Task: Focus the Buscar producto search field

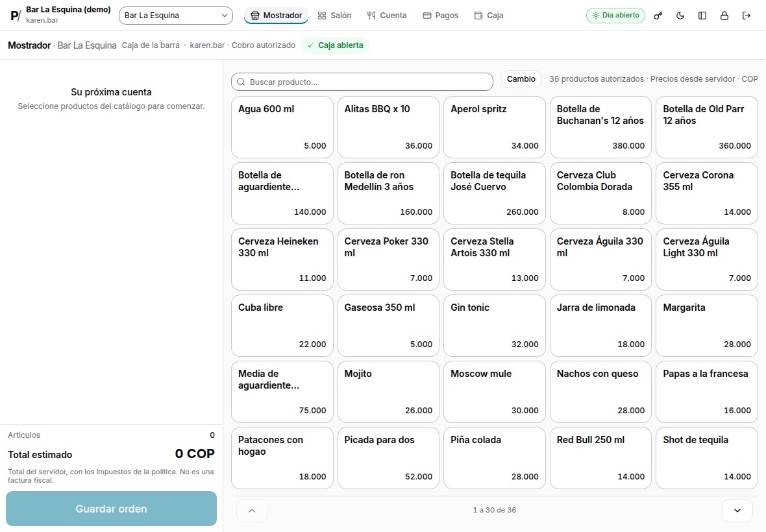Action: click(x=362, y=82)
